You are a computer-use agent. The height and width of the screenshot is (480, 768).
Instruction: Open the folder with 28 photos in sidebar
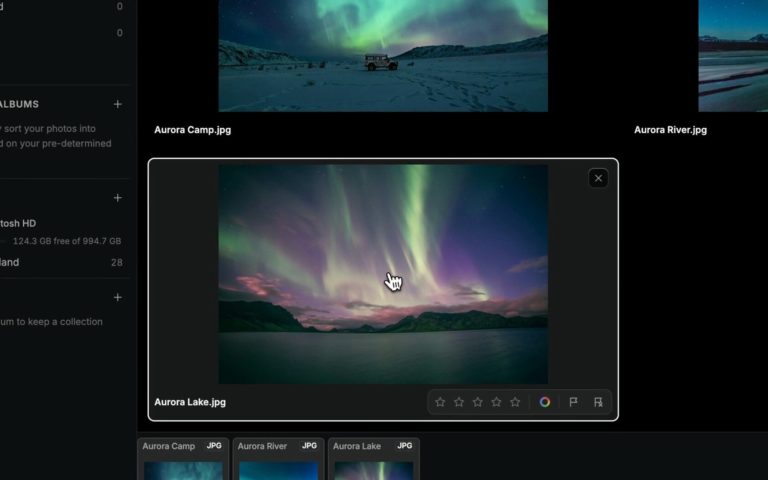click(x=61, y=263)
